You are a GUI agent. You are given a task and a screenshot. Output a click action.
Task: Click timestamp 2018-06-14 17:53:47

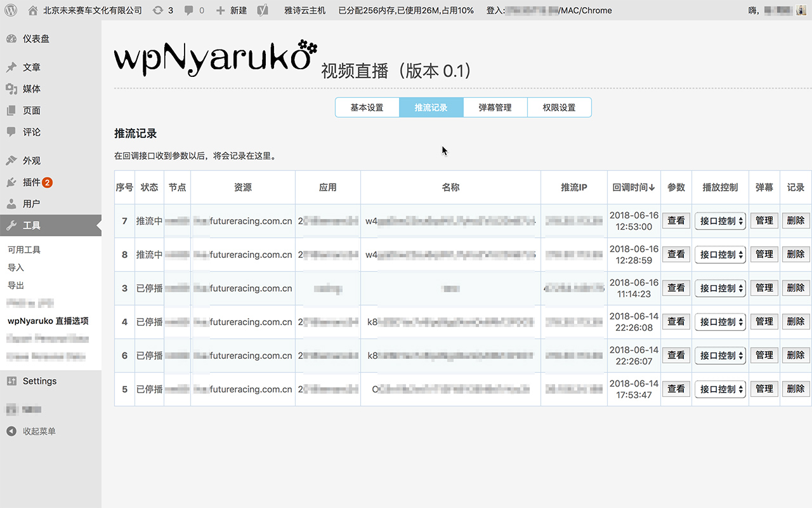634,389
